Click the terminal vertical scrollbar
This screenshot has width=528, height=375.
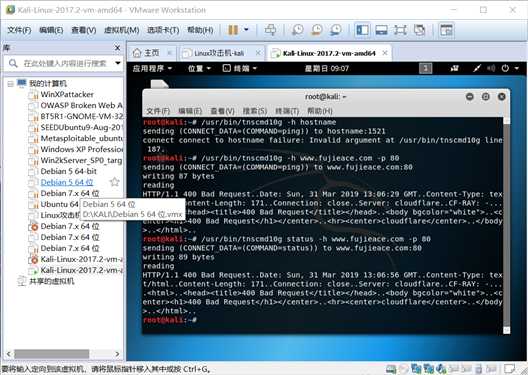click(x=507, y=226)
